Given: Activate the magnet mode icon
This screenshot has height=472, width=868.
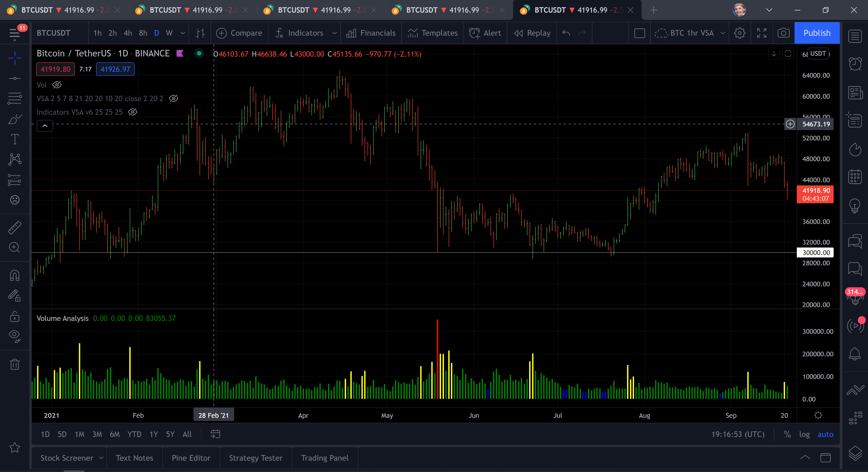Looking at the screenshot, I should click(x=14, y=276).
